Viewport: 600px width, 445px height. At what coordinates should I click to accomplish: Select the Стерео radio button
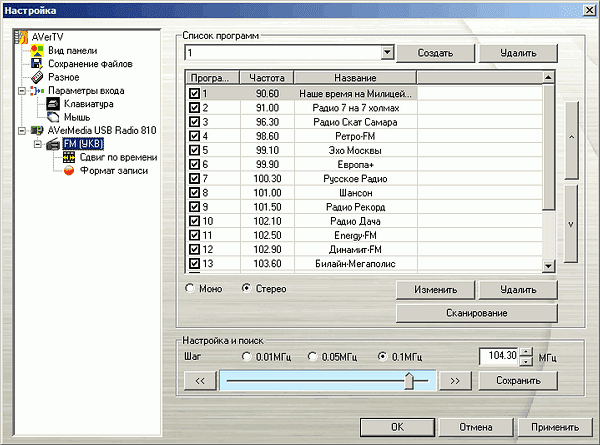click(x=246, y=288)
